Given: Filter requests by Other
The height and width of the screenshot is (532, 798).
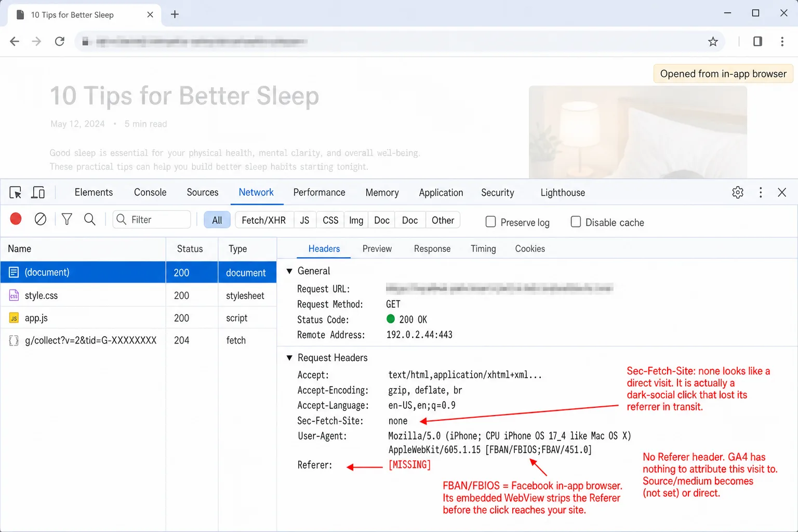Looking at the screenshot, I should (x=443, y=220).
